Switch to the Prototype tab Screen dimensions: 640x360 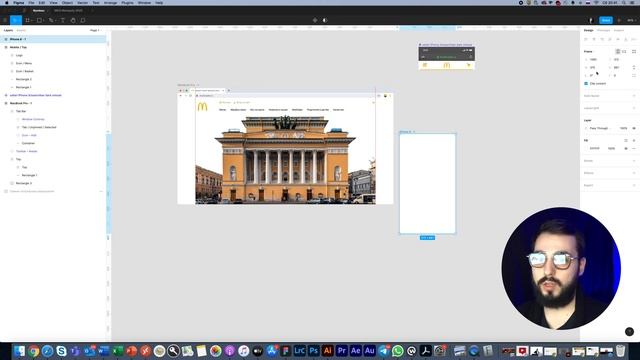[603, 30]
